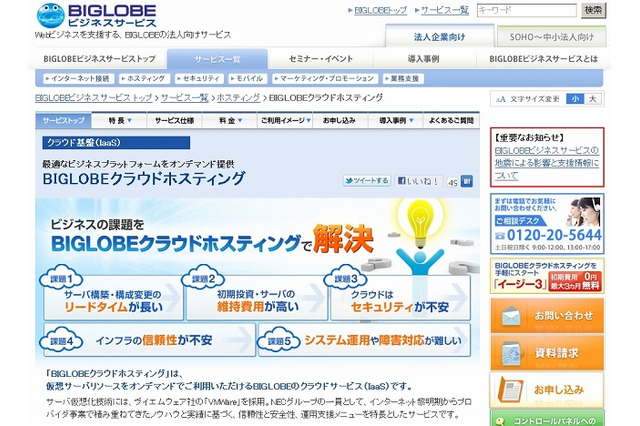Click the orange 資料請求 button
This screenshot has width=640, height=426.
tap(547, 353)
